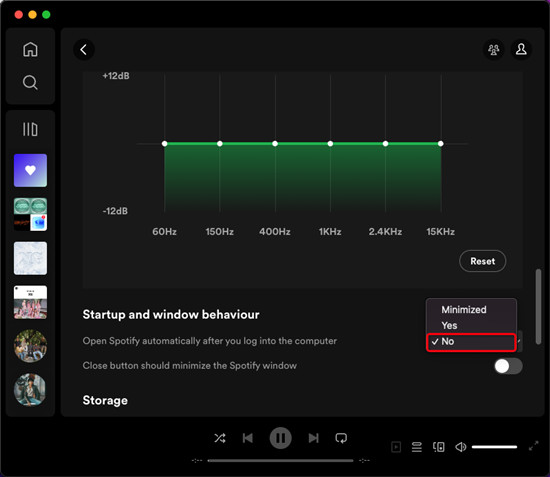The image size is (550, 477).
Task: Open the Search icon in sidebar
Action: (30, 83)
